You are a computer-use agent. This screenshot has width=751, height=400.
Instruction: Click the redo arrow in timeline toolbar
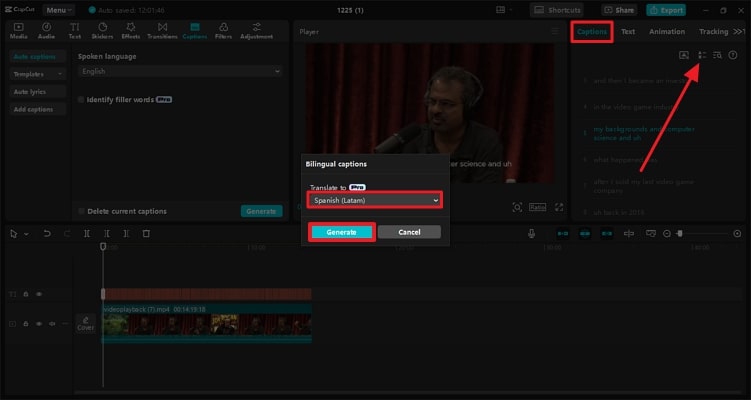67,233
